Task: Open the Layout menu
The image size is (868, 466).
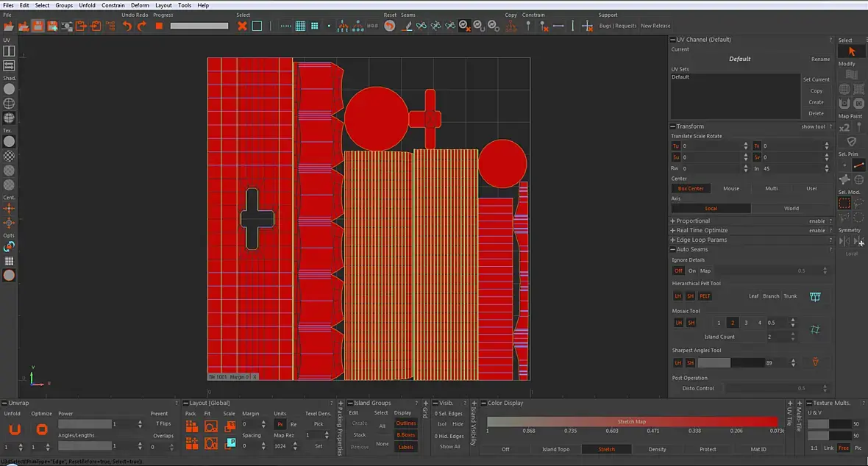Action: coord(163,6)
